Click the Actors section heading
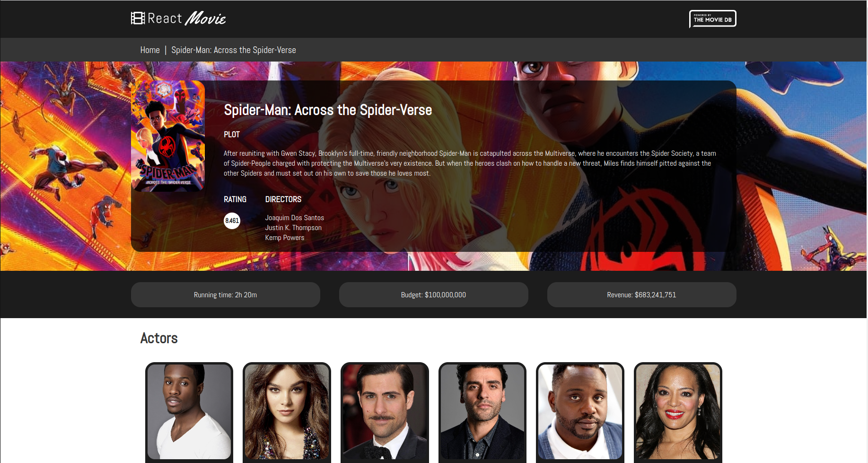This screenshot has height=463, width=868. (x=159, y=338)
